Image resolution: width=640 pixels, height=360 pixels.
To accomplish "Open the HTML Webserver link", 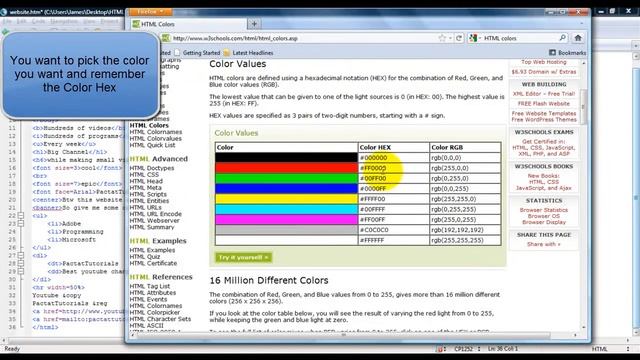I will (x=155, y=220).
